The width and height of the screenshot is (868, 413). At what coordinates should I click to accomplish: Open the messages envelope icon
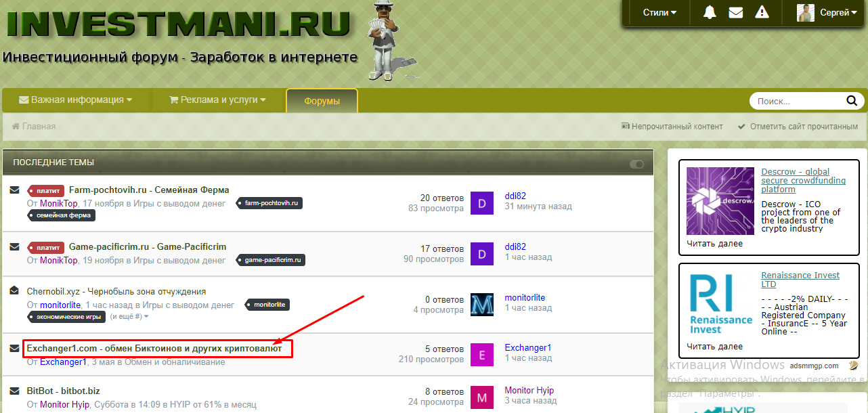(x=735, y=12)
